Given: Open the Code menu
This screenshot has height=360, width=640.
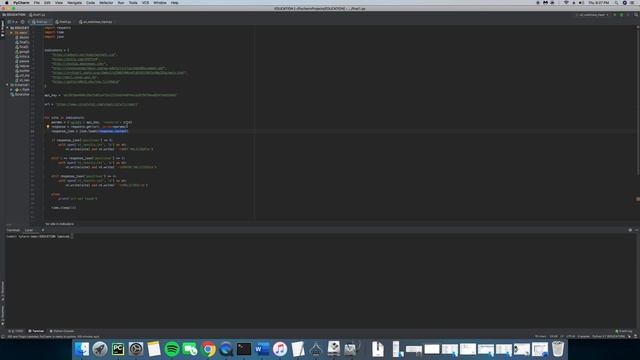Looking at the screenshot, I should [91, 2].
